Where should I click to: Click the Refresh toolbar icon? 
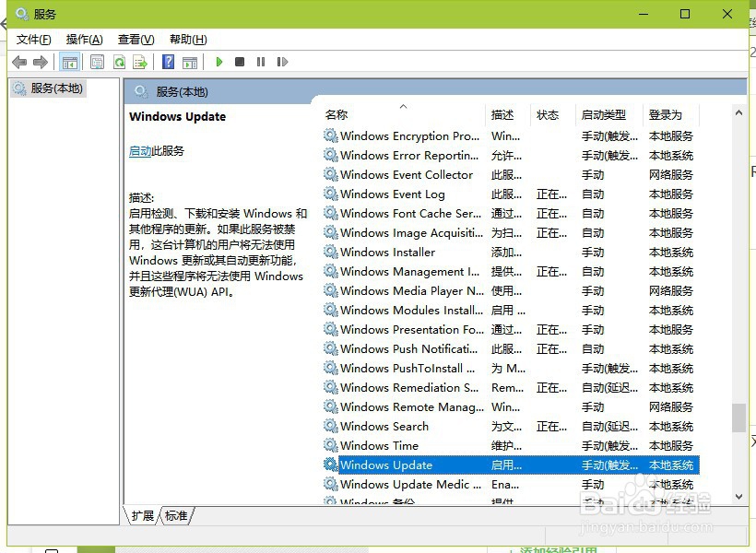click(119, 62)
